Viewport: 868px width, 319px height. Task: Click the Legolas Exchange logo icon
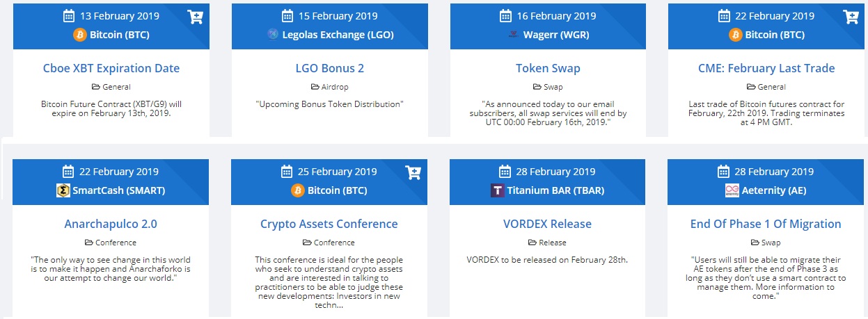273,35
